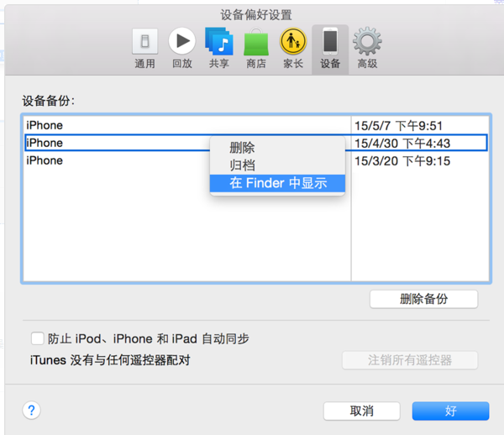Click the iTunes 没有与任何遥控器配对 text
Image resolution: width=504 pixels, height=435 pixels.
coord(110,360)
